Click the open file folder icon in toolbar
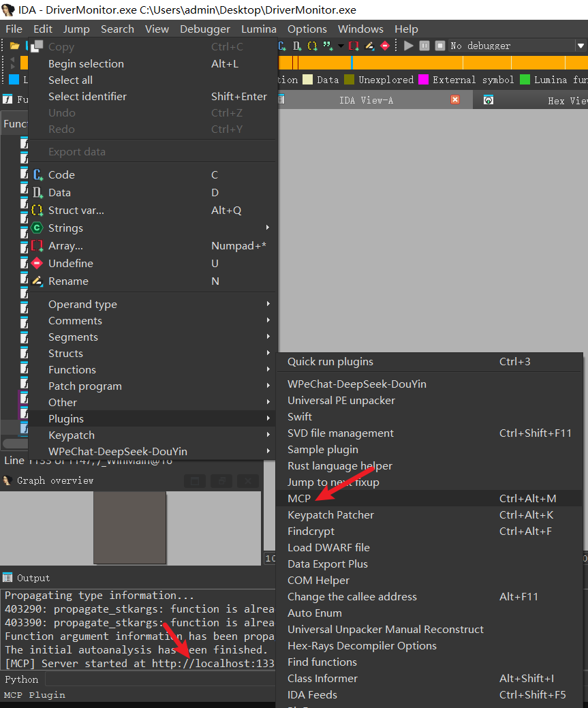The height and width of the screenshot is (708, 588). (x=14, y=46)
